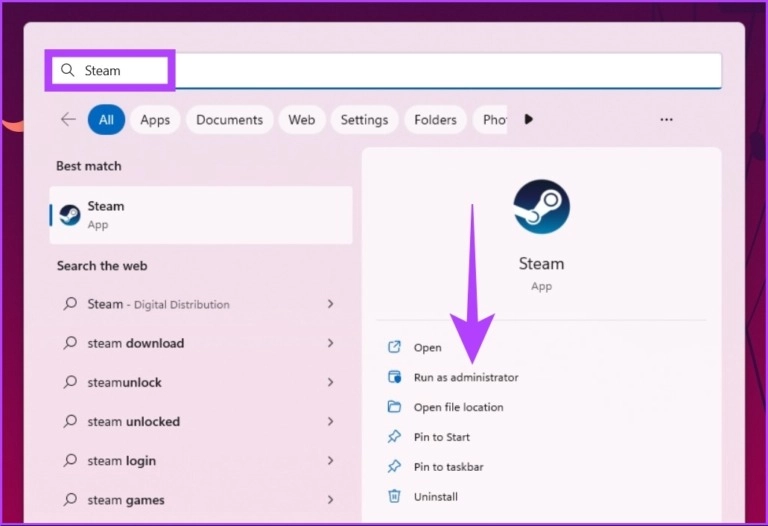Screen dimensions: 768x526
Task: Click the large Steam logo in details pane
Action: pos(541,206)
